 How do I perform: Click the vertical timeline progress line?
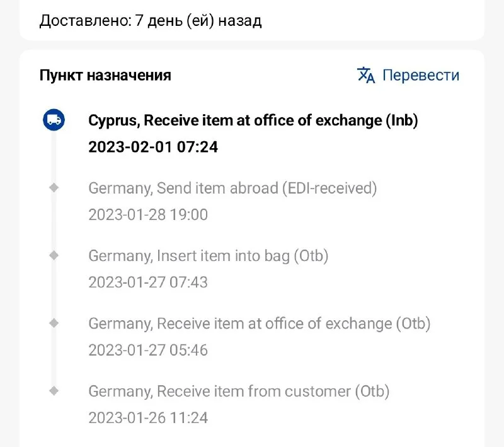(54, 221)
